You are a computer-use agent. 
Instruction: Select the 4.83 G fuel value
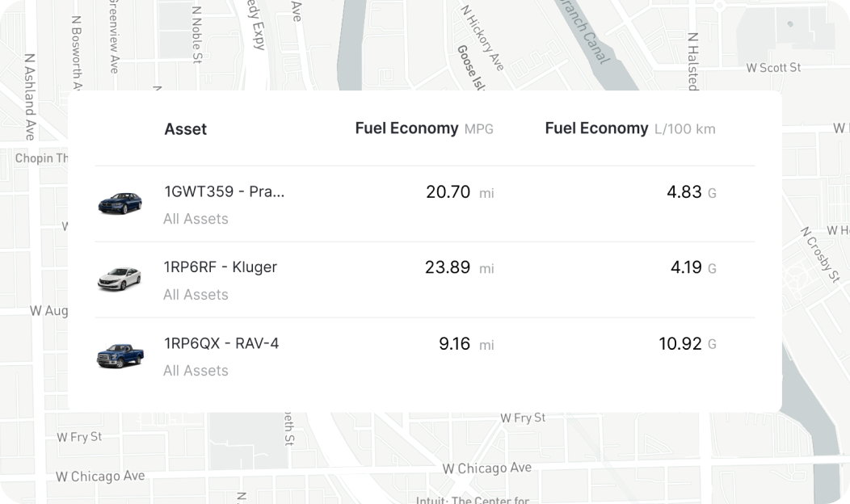(x=691, y=192)
